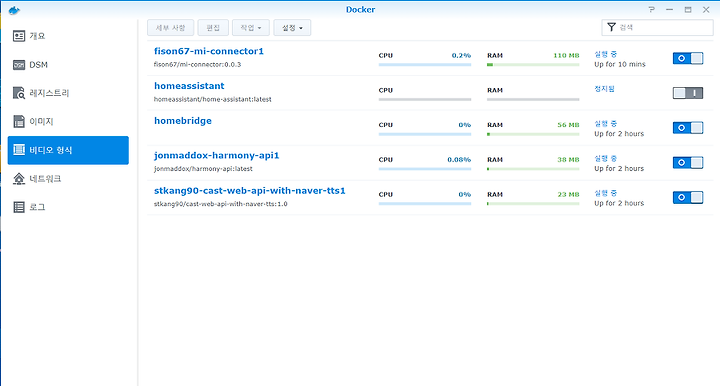
Task: Click fison67-mi-connector1 RAM usage bar
Action: [533, 65]
